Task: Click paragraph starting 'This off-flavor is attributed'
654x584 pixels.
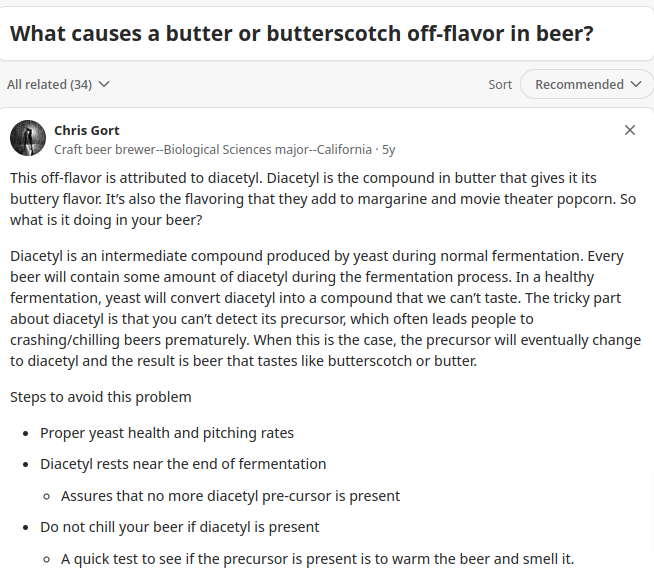Action: pyautogui.click(x=323, y=199)
